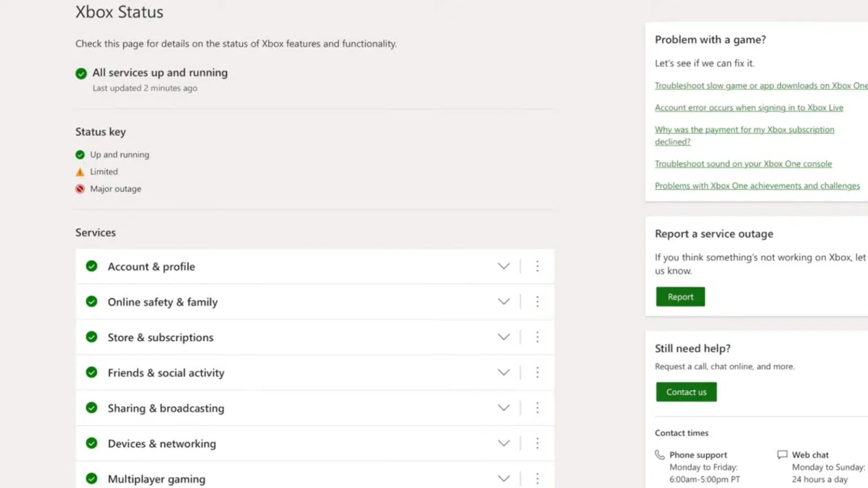The width and height of the screenshot is (868, 488).
Task: Expand the Sharing & broadcasting chevron
Action: click(504, 408)
